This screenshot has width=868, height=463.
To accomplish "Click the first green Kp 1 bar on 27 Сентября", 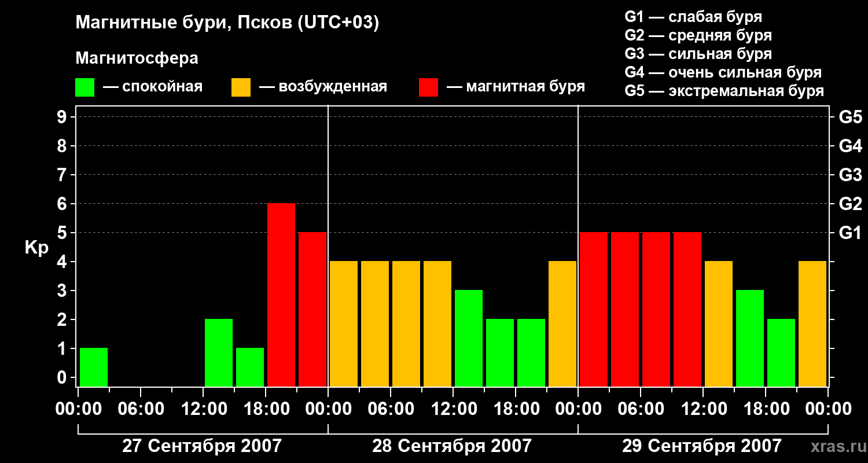I will [x=94, y=367].
